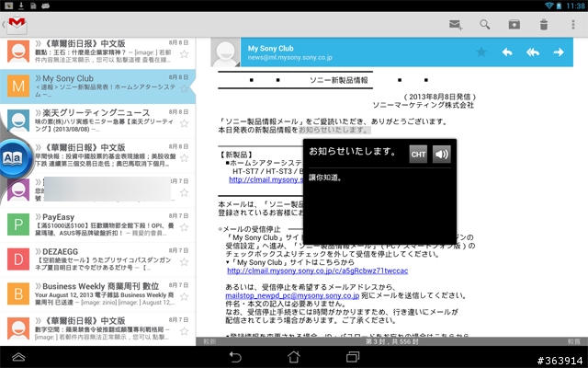Archive the open email
Image resolution: width=588 pixels, height=368 pixels.
(x=514, y=25)
